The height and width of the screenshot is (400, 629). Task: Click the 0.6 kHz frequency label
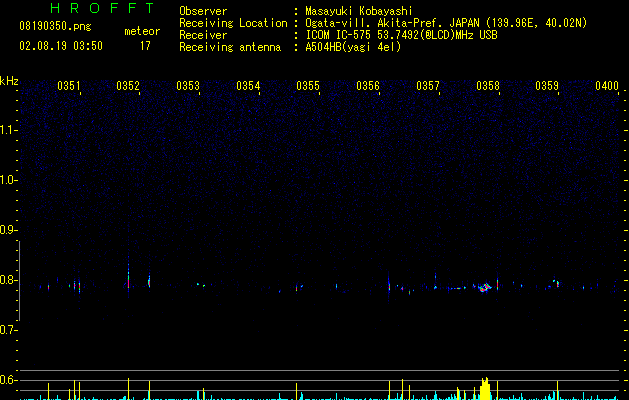8,380
